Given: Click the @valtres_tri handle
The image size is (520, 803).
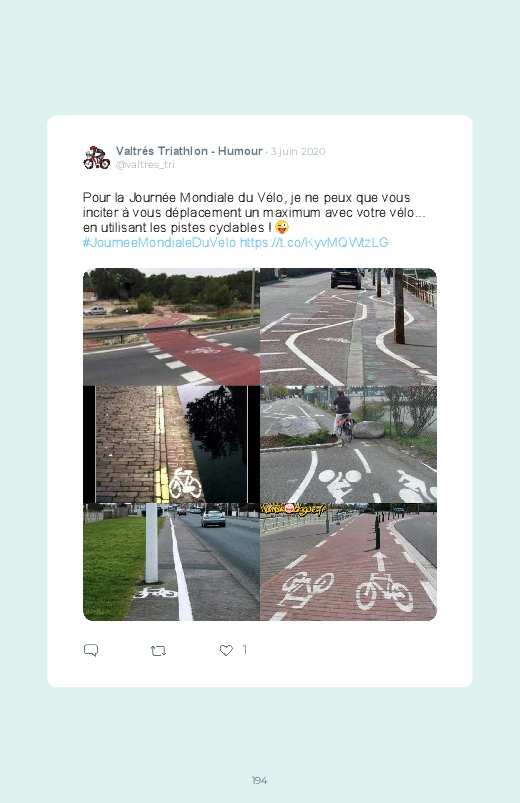Looking at the screenshot, I should (145, 164).
